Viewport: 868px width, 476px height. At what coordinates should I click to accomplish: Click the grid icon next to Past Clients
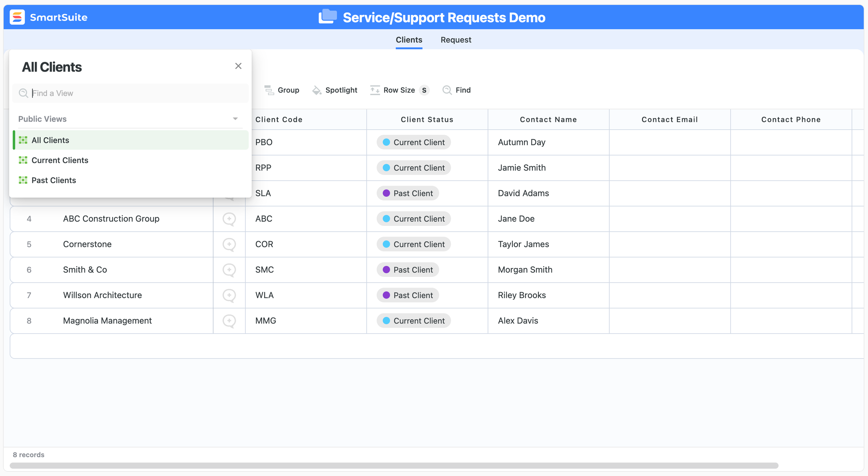pyautogui.click(x=23, y=180)
